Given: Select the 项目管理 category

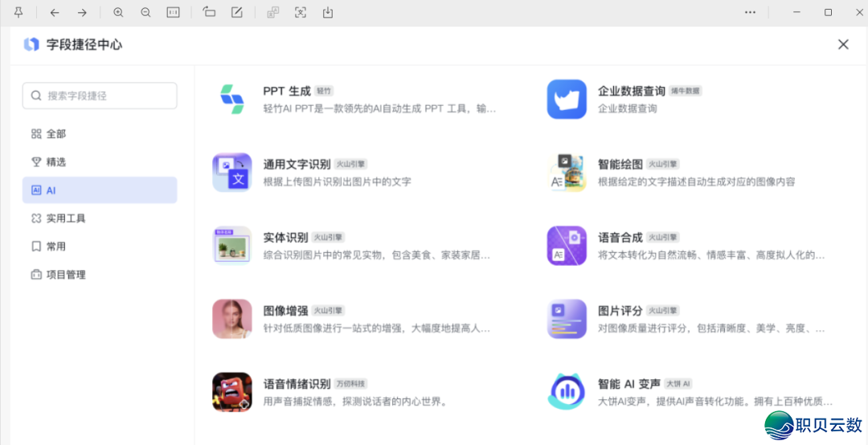Looking at the screenshot, I should point(100,275).
